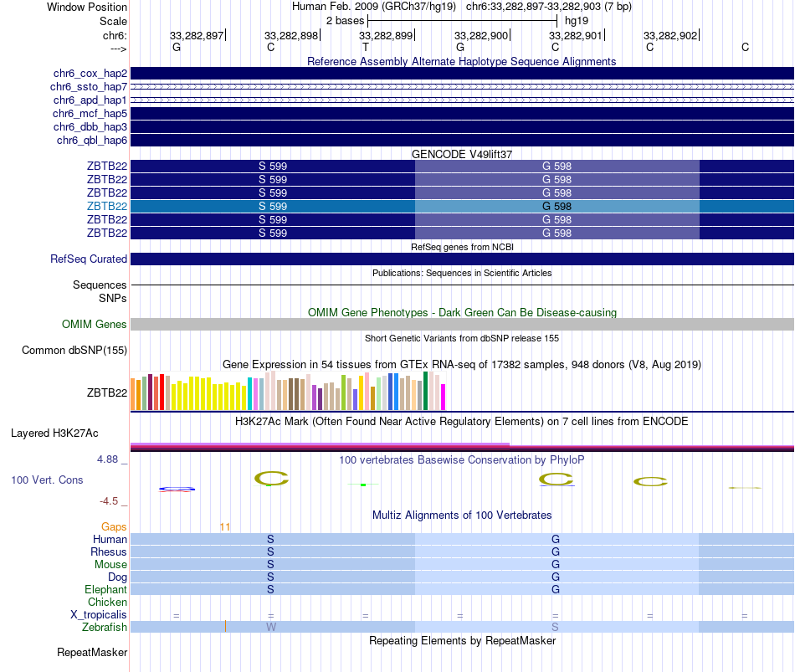Select the S residue in the Human row

[x=270, y=539]
